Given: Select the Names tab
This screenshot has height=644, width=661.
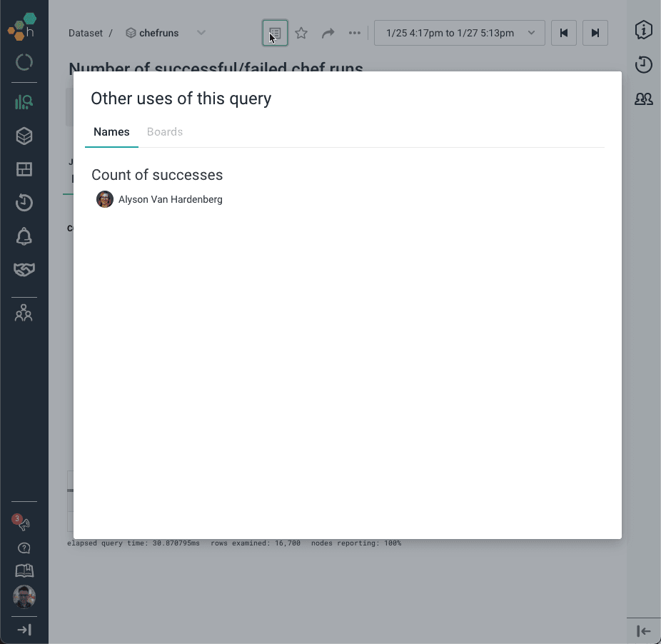Looking at the screenshot, I should [111, 132].
